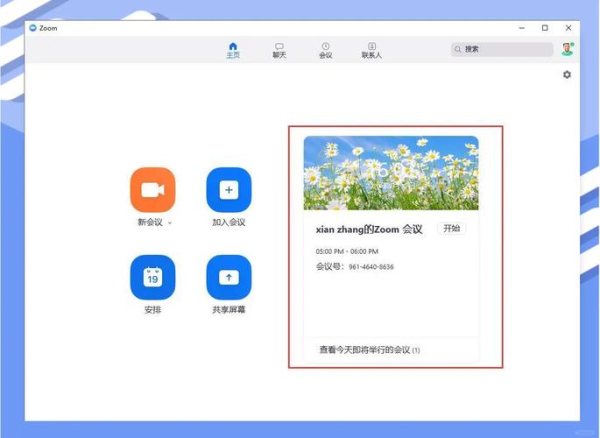Click the 开始 button to start the meeting

pyautogui.click(x=452, y=228)
